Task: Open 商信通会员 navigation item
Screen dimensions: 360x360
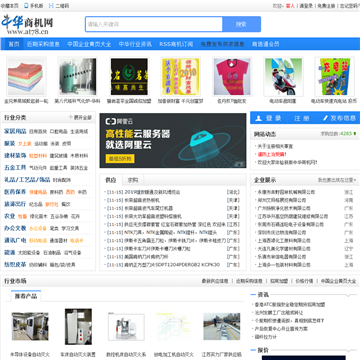Action: 265,44
